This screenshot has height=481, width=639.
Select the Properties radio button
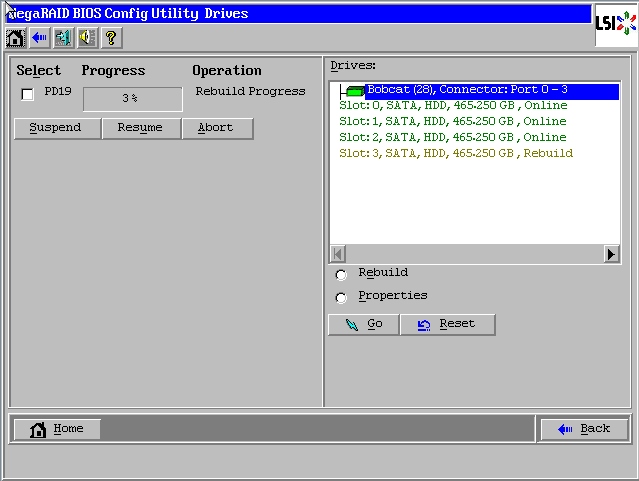pyautogui.click(x=341, y=297)
